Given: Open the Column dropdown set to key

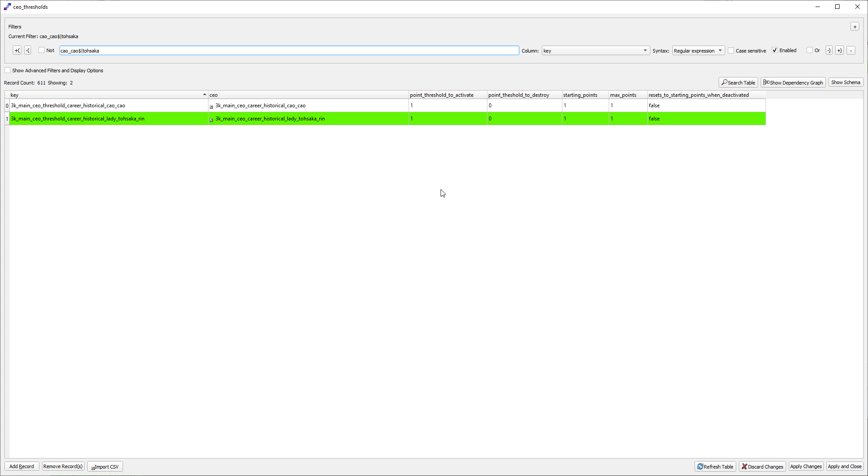Looking at the screenshot, I should coord(595,50).
